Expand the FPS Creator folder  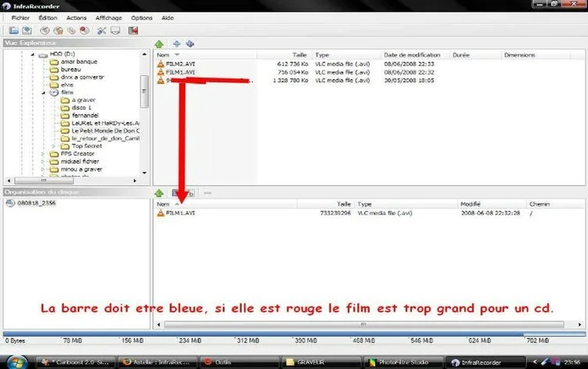42,154
